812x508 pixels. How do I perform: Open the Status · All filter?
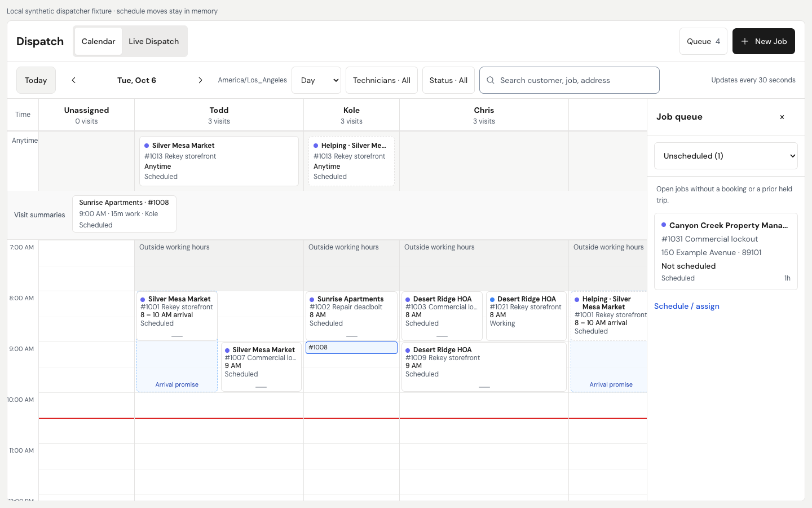(x=448, y=80)
